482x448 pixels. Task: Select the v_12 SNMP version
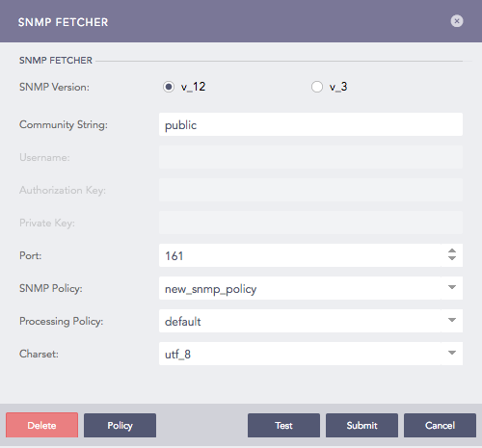click(x=169, y=87)
